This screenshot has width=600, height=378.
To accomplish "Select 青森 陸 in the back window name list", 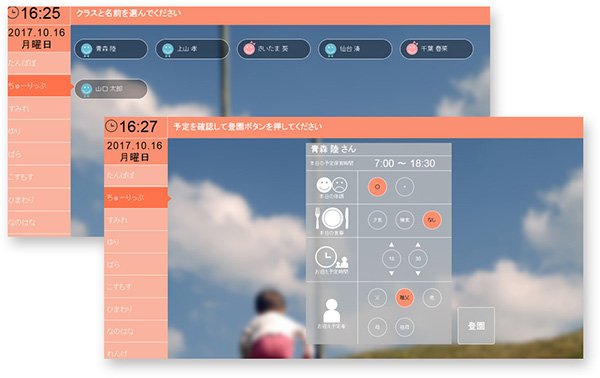I will 111,49.
